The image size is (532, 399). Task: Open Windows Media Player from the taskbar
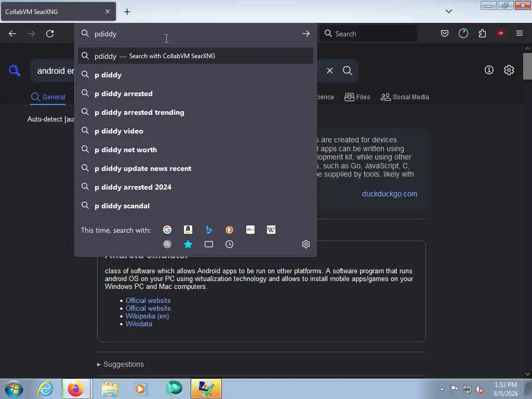pos(140,389)
